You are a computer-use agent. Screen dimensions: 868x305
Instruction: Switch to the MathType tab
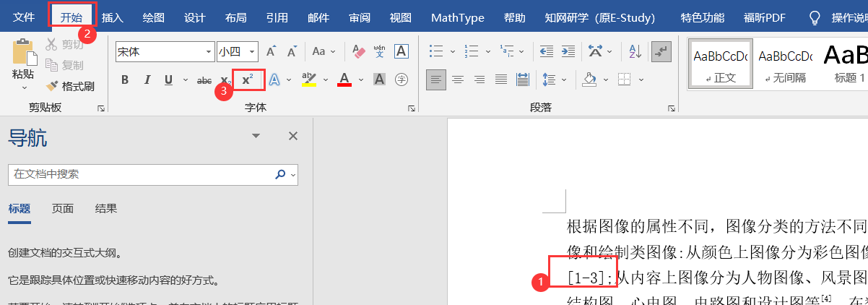458,17
